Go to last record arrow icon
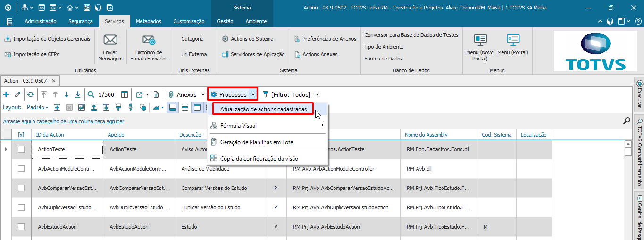The height and width of the screenshot is (240, 644). pos(78,94)
